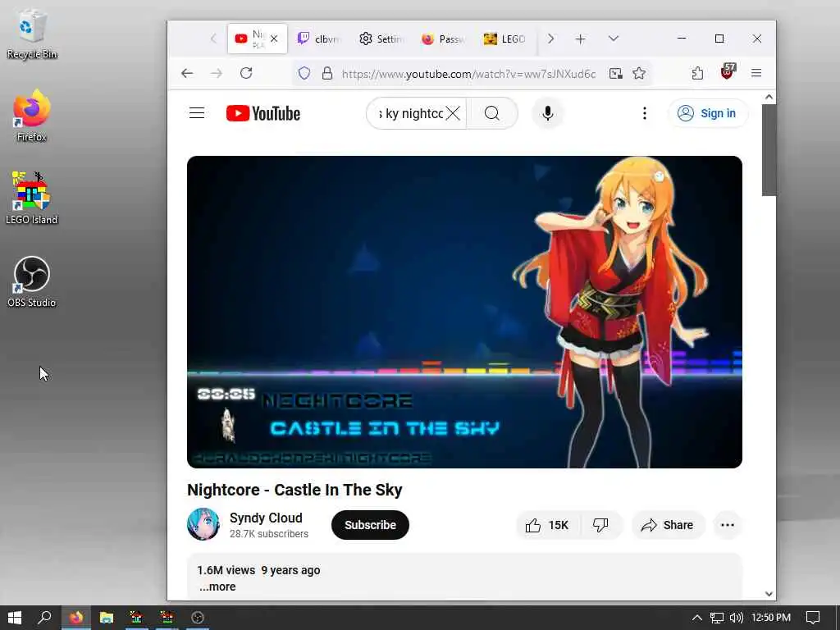Open Syndy Cloud channel name link
Image resolution: width=840 pixels, height=630 pixels.
[267, 518]
